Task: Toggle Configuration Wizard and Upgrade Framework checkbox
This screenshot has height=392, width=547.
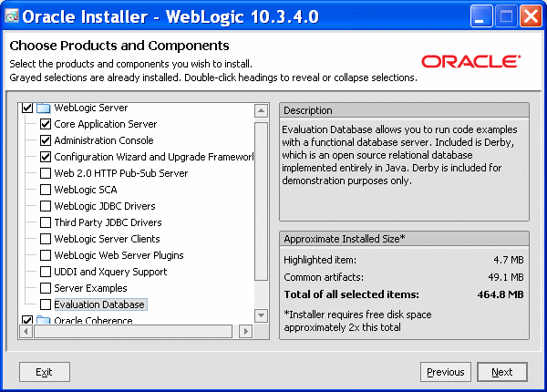Action: (x=46, y=157)
